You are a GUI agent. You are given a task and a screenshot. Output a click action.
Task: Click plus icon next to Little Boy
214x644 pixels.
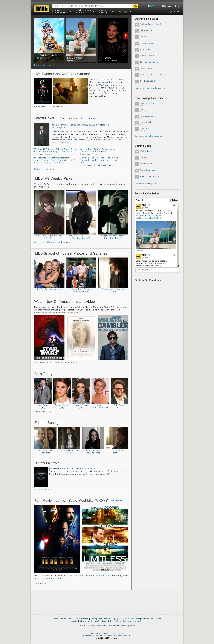pos(137,158)
